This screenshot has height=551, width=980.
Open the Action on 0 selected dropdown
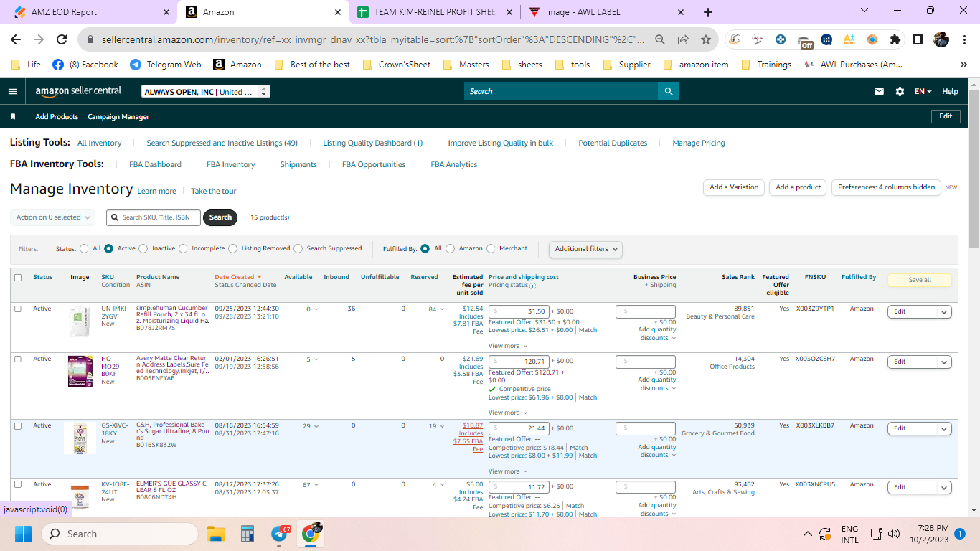tap(53, 217)
